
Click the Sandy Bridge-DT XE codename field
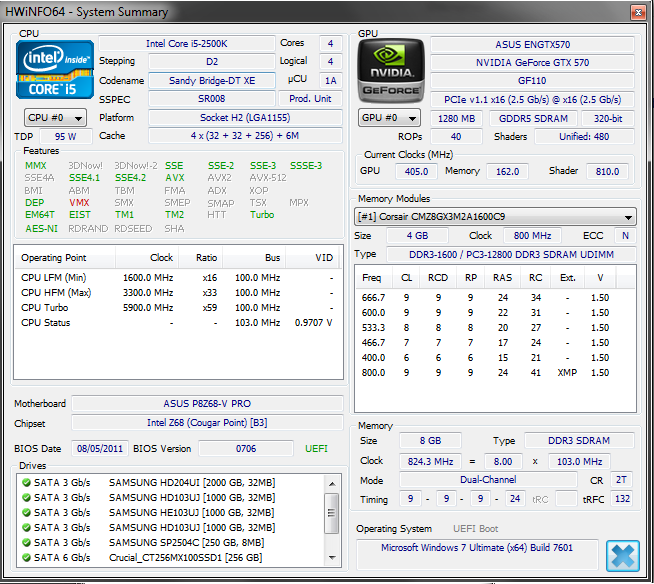pos(212,81)
